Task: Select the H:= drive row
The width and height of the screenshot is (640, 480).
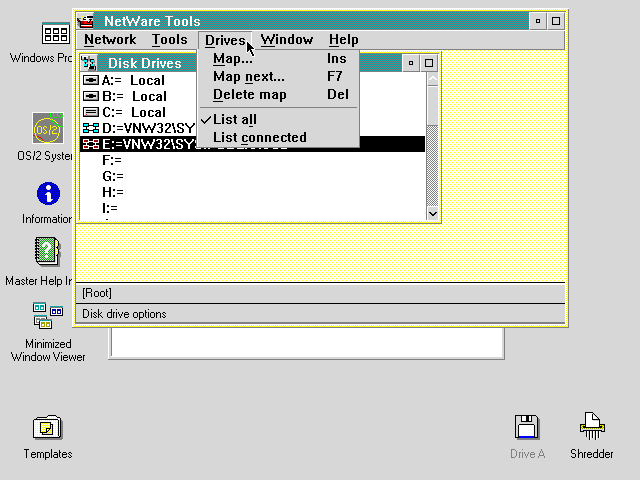Action: (252, 192)
